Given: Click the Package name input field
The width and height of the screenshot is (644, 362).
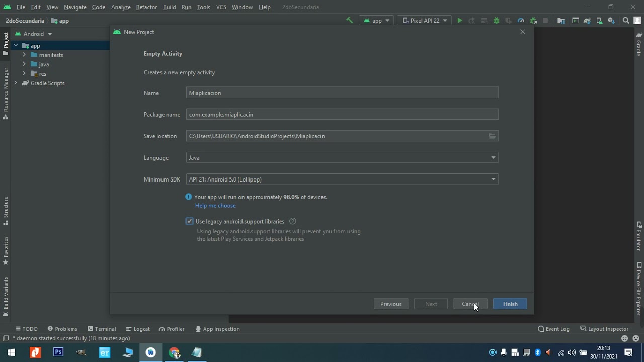Looking at the screenshot, I should coord(342,115).
